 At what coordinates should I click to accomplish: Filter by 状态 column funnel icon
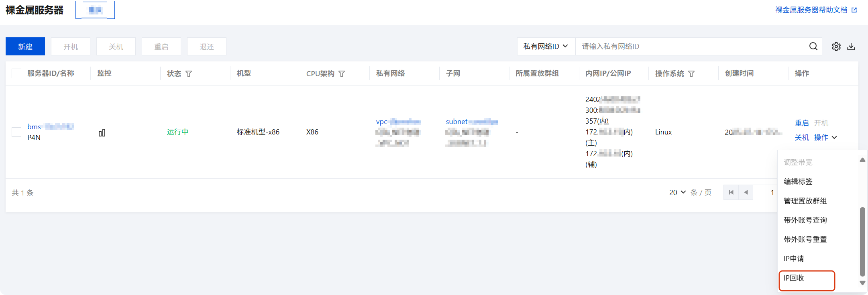click(189, 74)
